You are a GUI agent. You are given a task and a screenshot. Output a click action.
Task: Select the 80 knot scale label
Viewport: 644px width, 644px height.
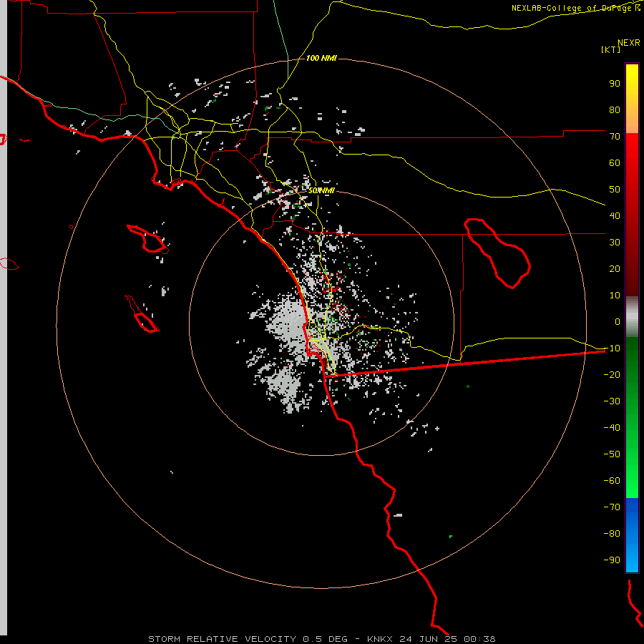(x=615, y=109)
